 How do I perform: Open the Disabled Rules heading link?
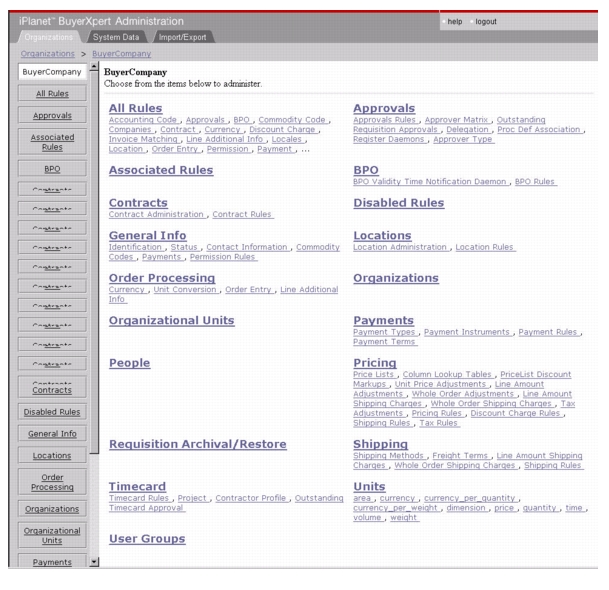coord(398,202)
